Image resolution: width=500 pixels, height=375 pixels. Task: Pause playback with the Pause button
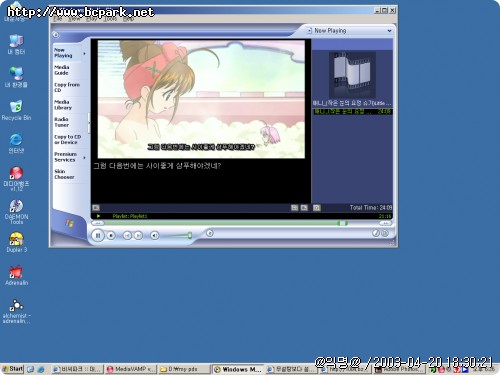coord(98,236)
